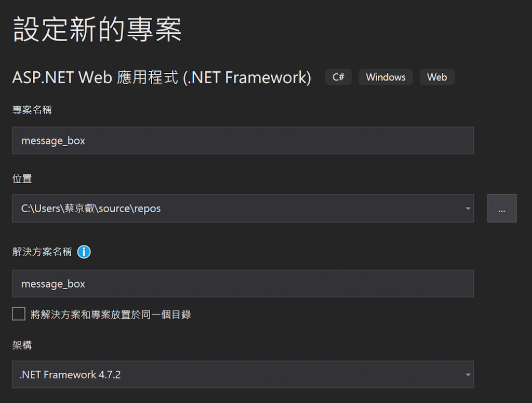532x403 pixels.
Task: Click the 位置 label
Action: 22,178
